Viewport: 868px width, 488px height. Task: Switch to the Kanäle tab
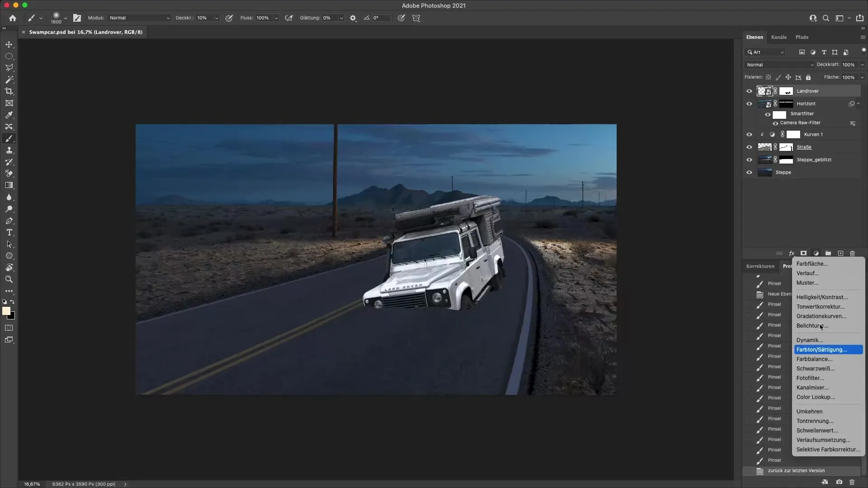(778, 37)
